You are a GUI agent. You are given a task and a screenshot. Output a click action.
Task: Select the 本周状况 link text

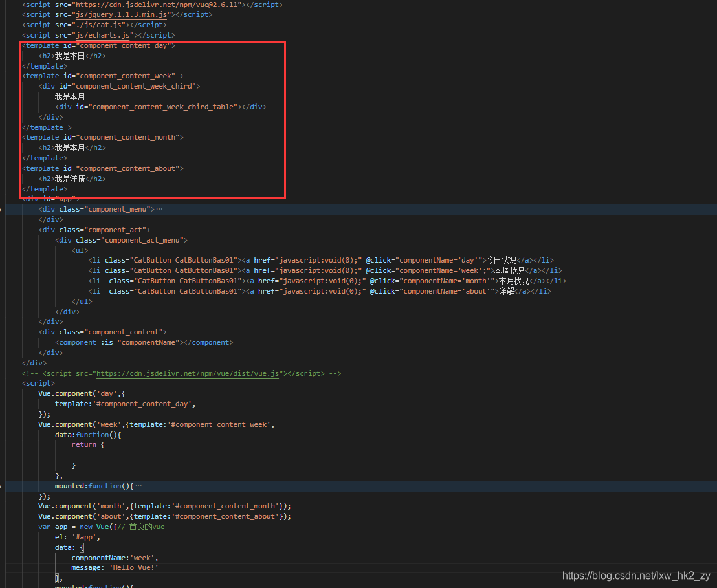point(509,270)
